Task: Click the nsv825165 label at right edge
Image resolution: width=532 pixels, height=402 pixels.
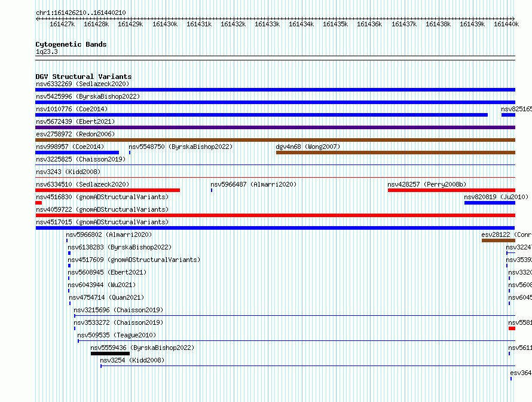Action: tap(516, 109)
